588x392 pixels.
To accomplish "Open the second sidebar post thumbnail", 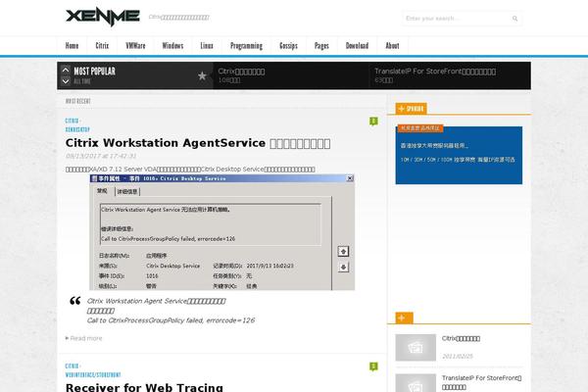I will [x=416, y=383].
